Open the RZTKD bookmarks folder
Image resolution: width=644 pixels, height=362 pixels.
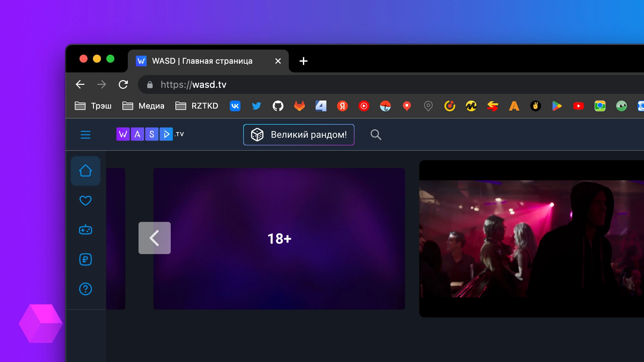pyautogui.click(x=197, y=106)
